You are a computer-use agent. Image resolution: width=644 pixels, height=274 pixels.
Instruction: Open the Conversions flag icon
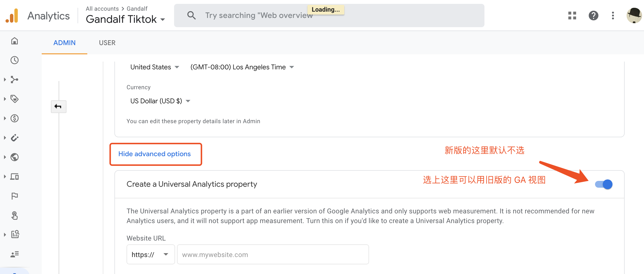(15, 196)
